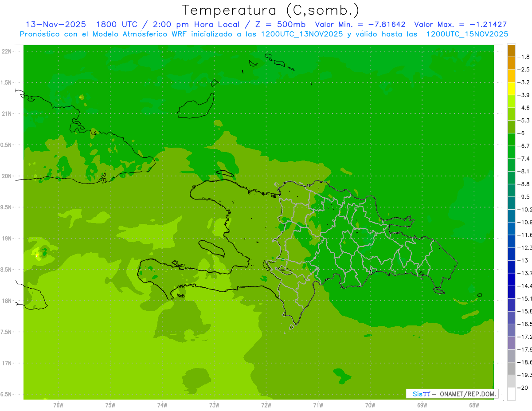Click the "-6.7" colorbar value
Image resolution: width=532 pixels, height=411 pixels.
pyautogui.click(x=524, y=146)
